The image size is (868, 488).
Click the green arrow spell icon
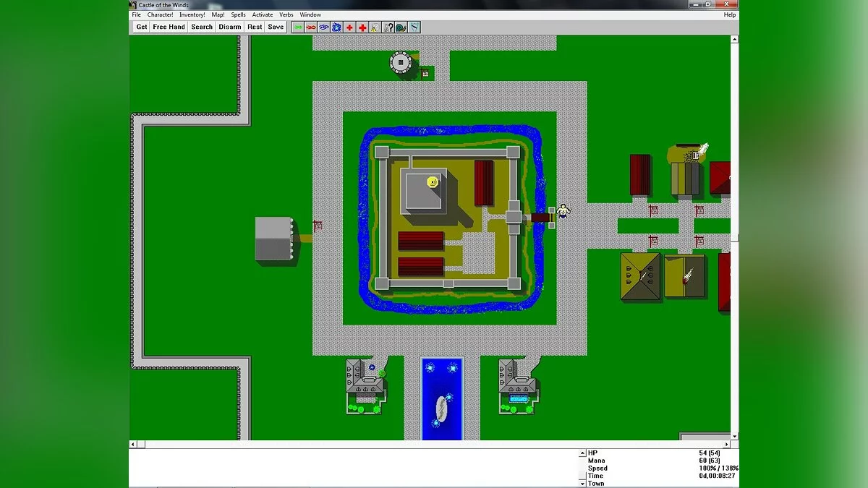[x=298, y=27]
